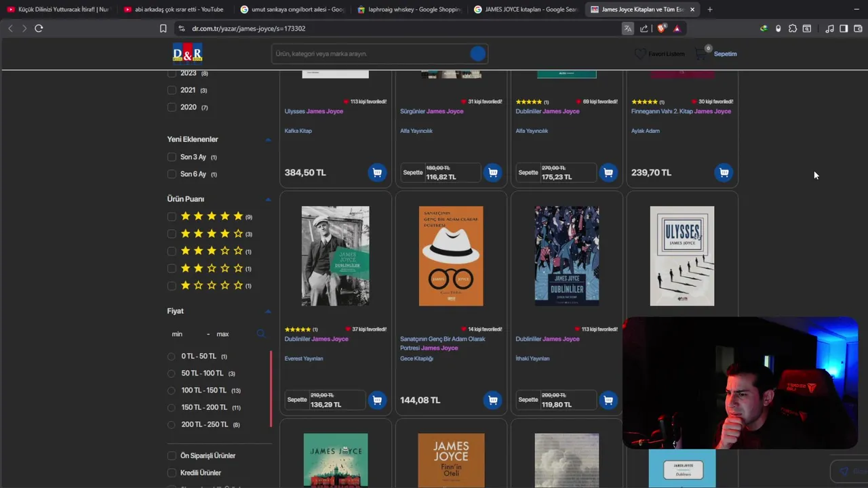Open İthaki Yayınları publisher link
Viewport: 868px width, 488px height.
pos(532,359)
